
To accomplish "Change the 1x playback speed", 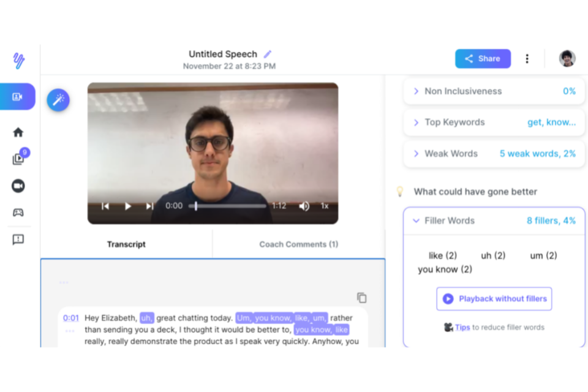I will [x=325, y=206].
